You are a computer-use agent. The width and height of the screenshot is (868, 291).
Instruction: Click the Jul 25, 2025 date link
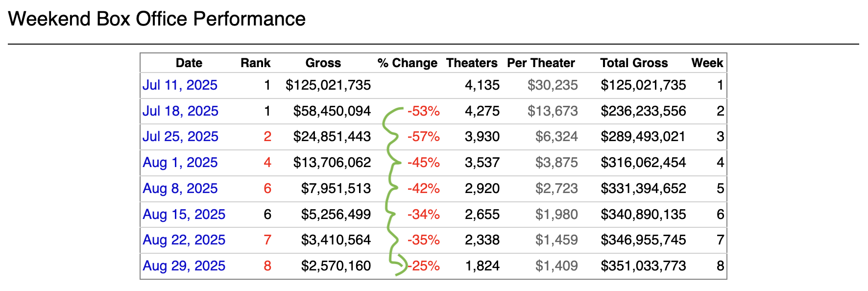pyautogui.click(x=180, y=137)
